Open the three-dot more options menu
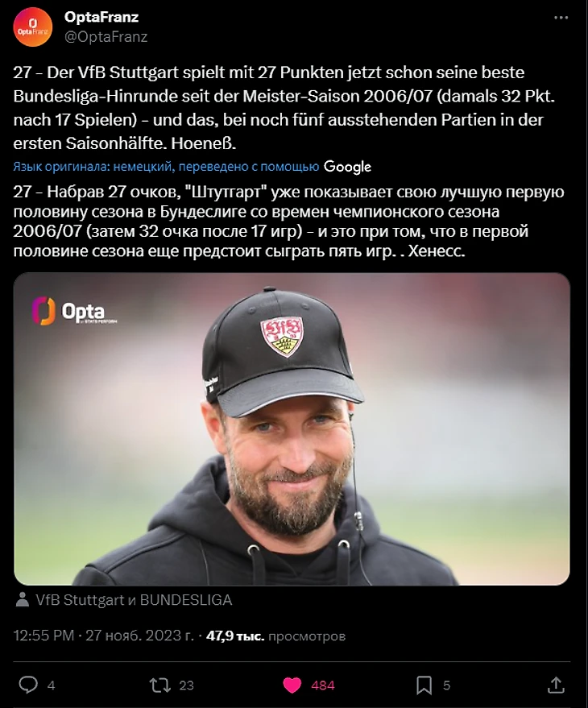Screen dimensions: 588x708 click(561, 18)
